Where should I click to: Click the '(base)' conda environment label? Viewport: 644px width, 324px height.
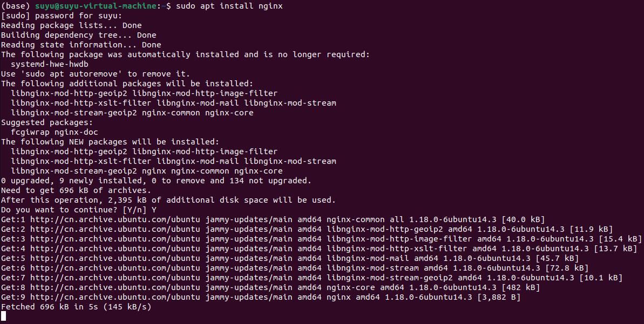coord(16,6)
